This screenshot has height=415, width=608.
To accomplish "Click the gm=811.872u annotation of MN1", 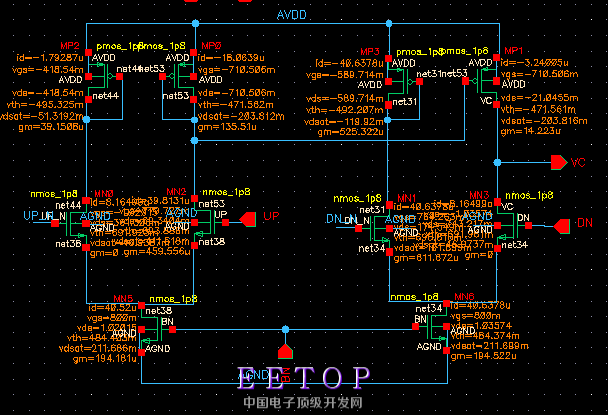I will (426, 258).
